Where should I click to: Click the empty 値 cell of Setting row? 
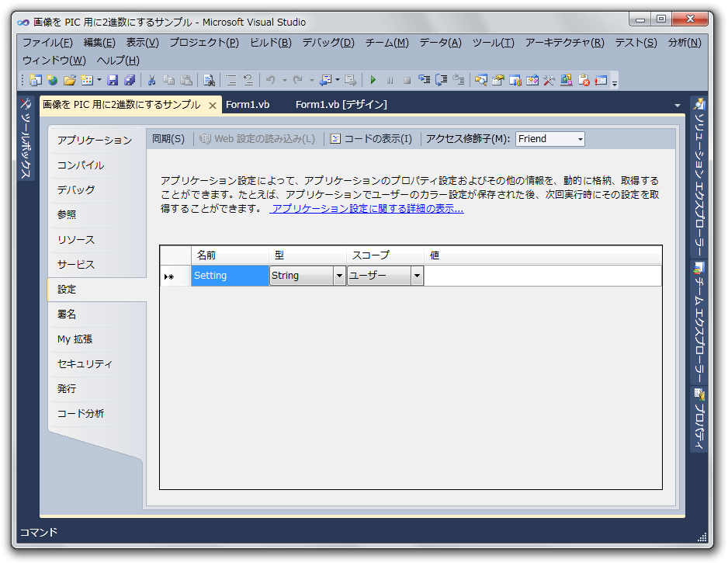pos(543,276)
